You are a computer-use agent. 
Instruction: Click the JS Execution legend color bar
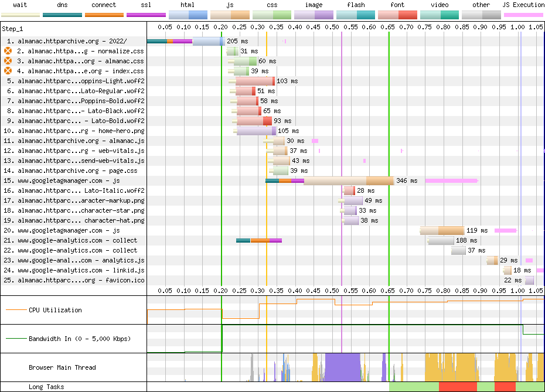(x=523, y=15)
